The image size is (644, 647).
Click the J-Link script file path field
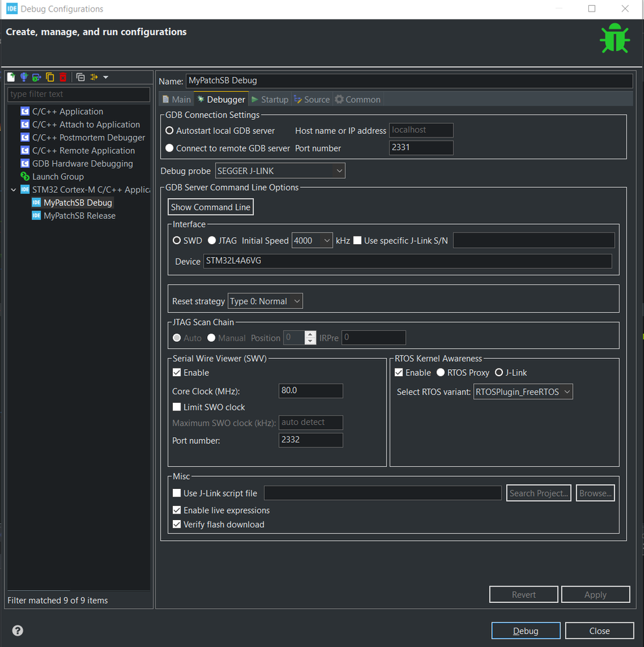pyautogui.click(x=383, y=493)
